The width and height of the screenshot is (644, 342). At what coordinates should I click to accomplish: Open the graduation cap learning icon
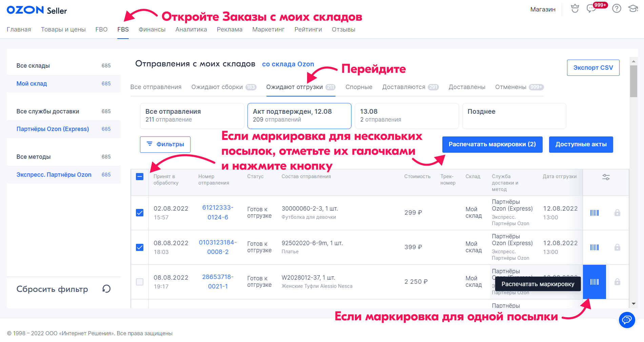(633, 8)
